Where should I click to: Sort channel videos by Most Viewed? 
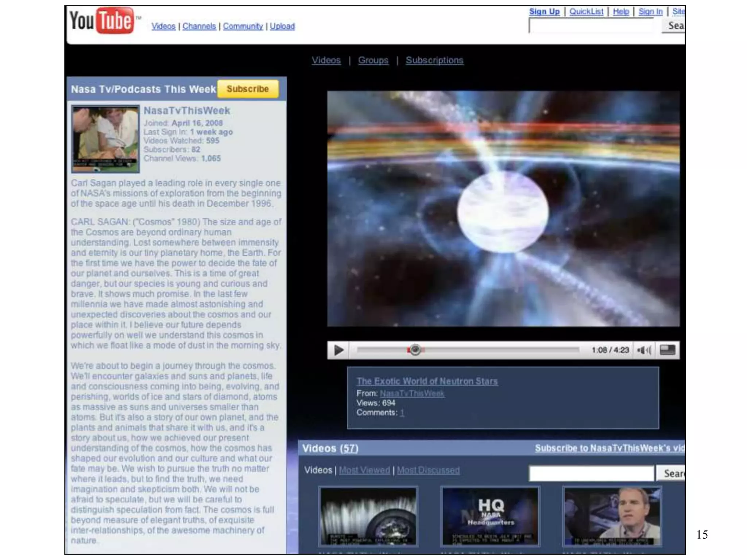364,470
